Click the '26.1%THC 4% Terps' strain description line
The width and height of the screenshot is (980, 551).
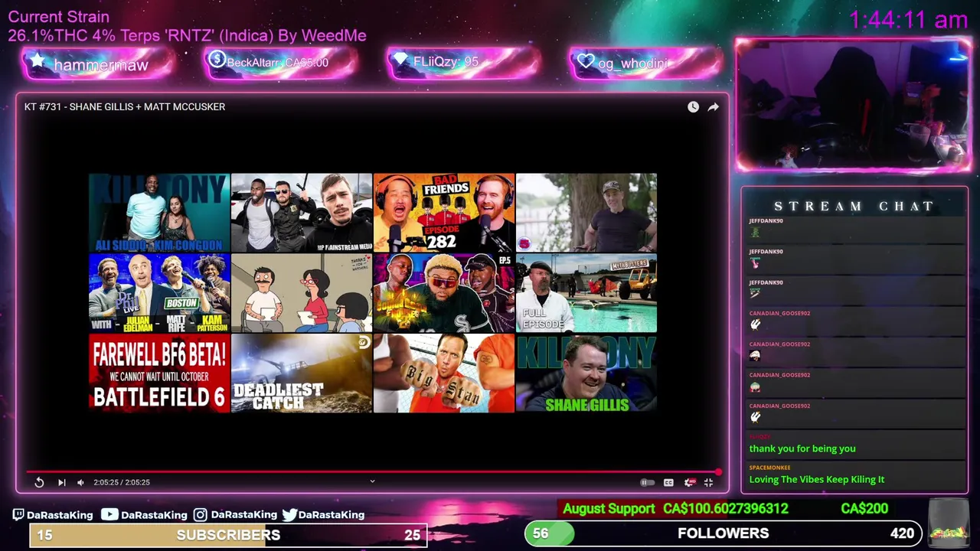pyautogui.click(x=187, y=35)
